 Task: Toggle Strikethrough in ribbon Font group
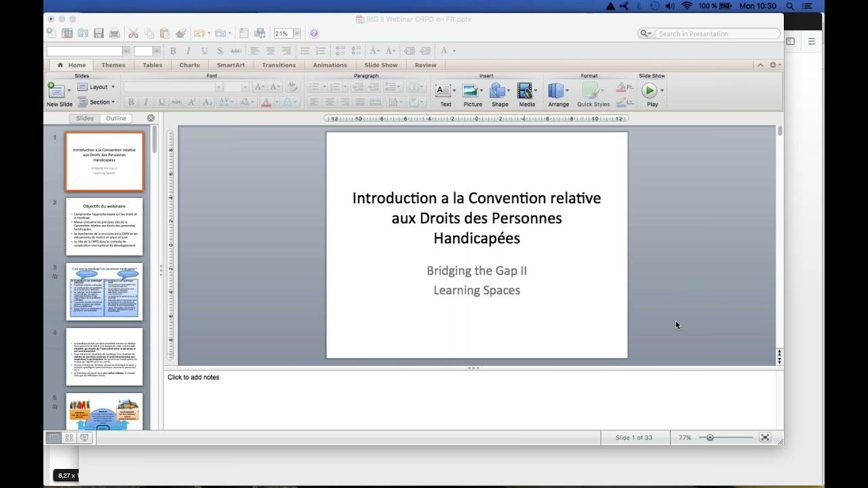click(176, 102)
